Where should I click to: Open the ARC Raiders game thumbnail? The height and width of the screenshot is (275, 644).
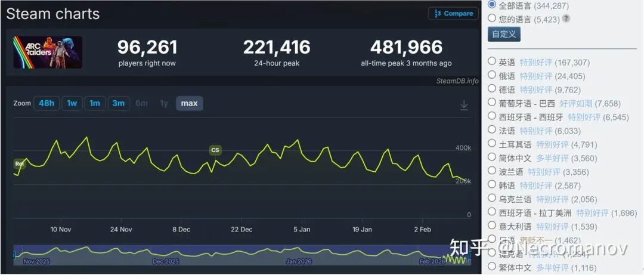[48, 52]
